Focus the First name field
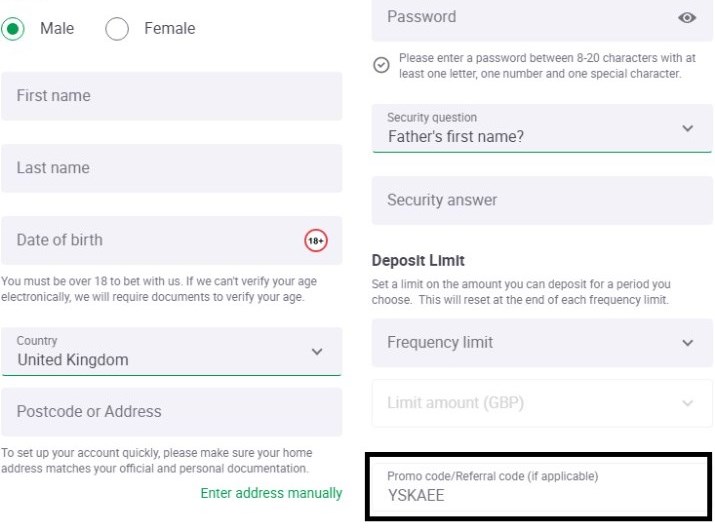Image resolution: width=715 pixels, height=530 pixels. 171,96
